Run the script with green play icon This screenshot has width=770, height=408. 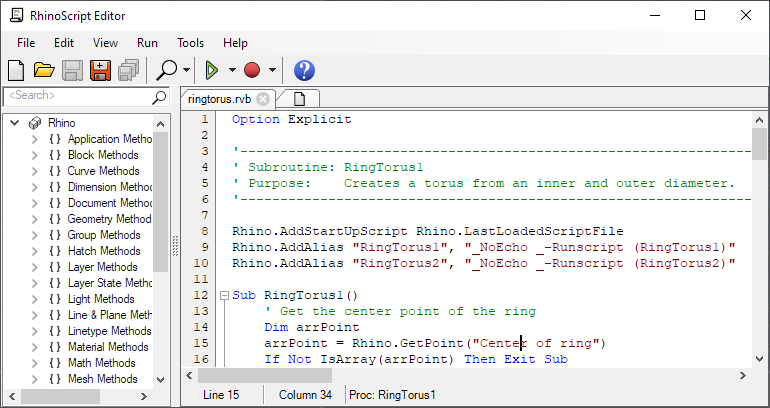coord(212,70)
